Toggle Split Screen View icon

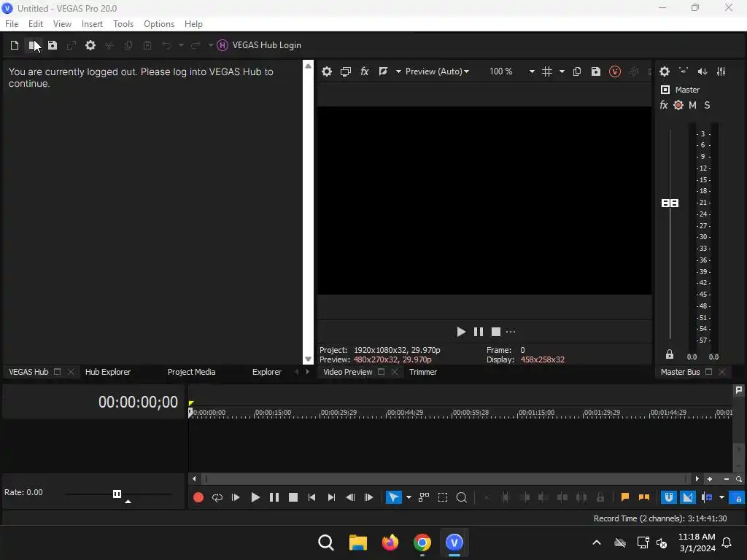click(383, 71)
